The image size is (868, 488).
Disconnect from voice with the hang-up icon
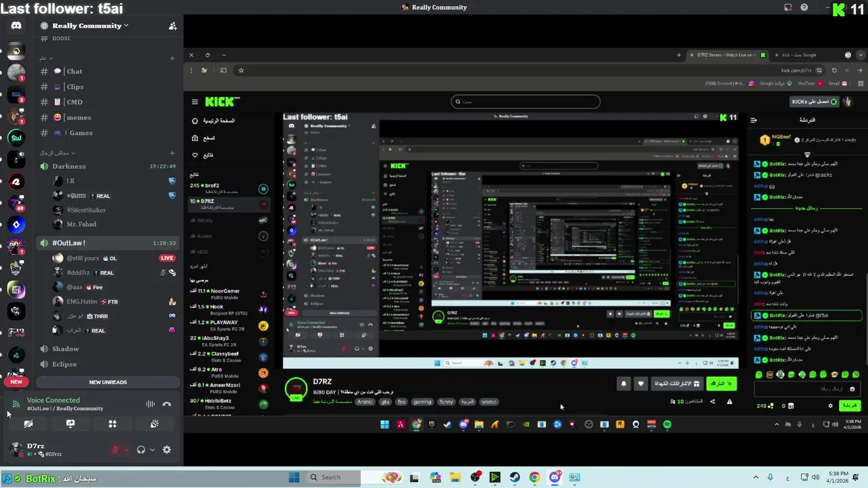pyautogui.click(x=167, y=404)
